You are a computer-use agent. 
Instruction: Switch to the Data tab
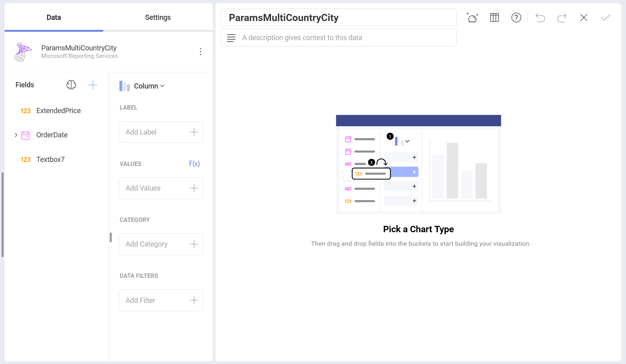(x=54, y=17)
